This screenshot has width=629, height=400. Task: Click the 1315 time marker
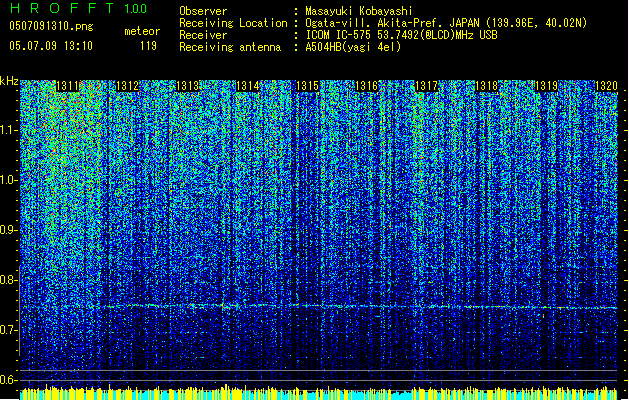tap(307, 86)
